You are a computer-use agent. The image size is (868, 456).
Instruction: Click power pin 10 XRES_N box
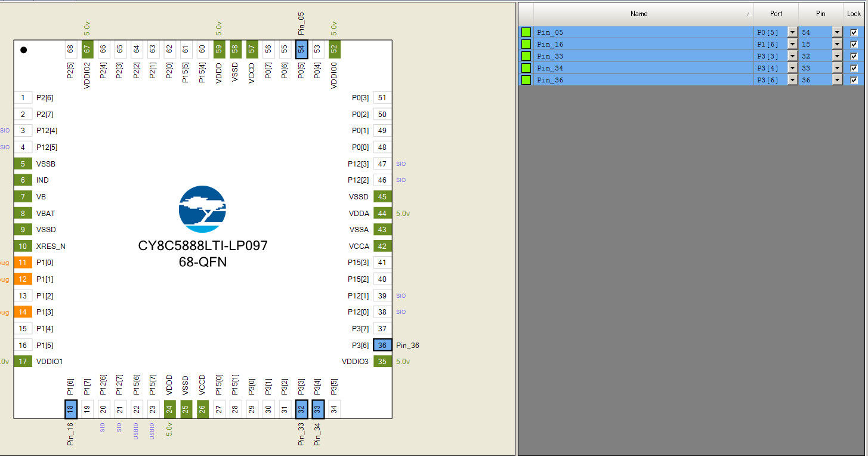click(x=23, y=246)
